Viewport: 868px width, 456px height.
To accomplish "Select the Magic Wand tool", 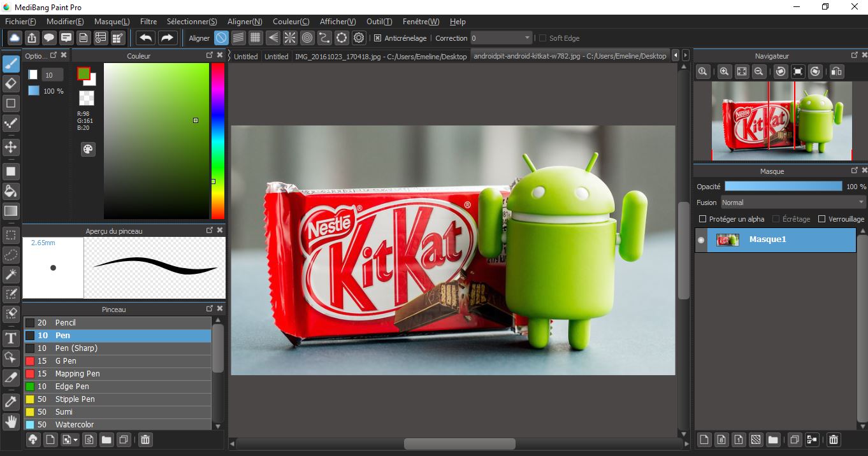I will coord(11,274).
